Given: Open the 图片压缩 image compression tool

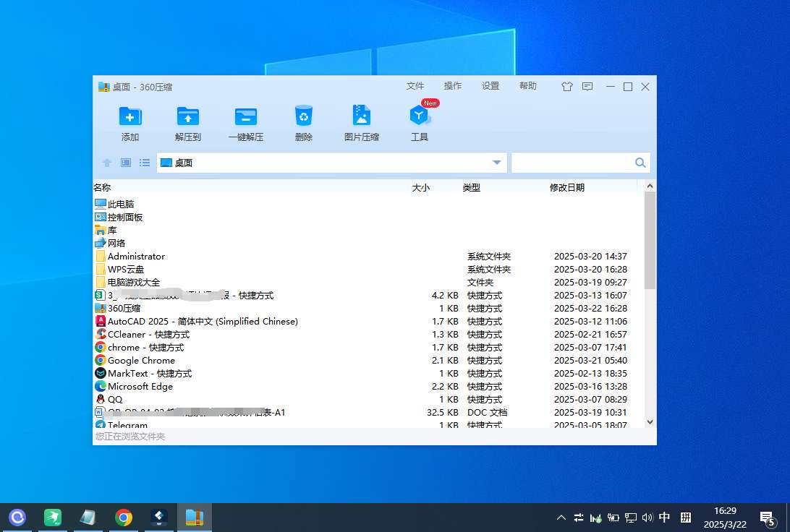Looking at the screenshot, I should [361, 123].
